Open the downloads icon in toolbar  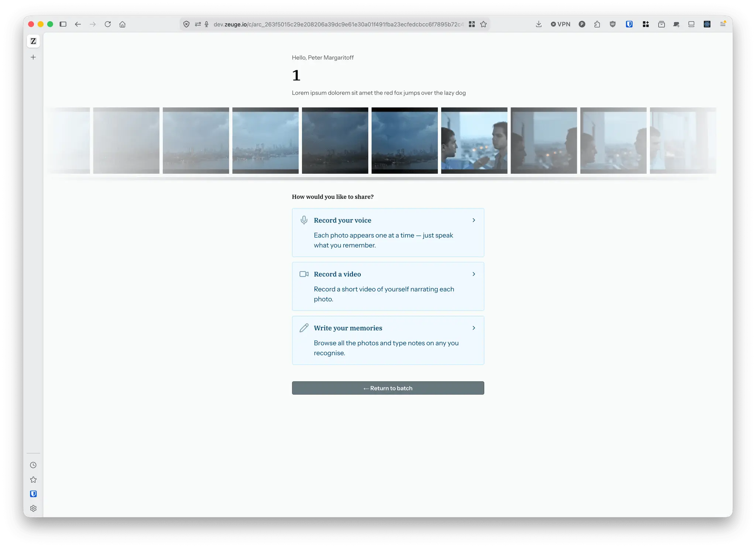tap(539, 24)
